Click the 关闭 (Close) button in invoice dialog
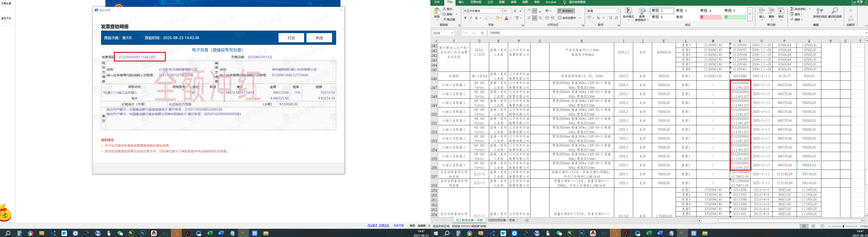Screen dimensions: 868x237 tap(319, 38)
